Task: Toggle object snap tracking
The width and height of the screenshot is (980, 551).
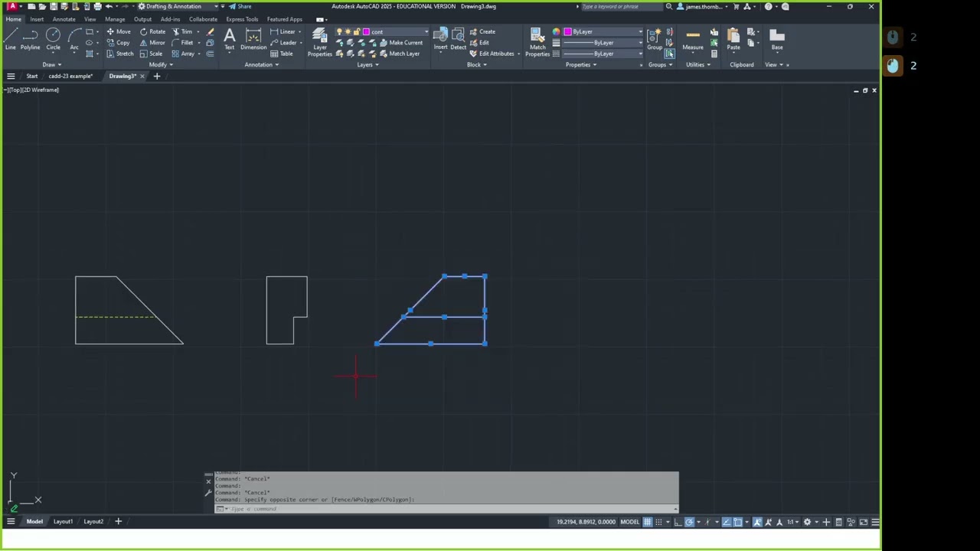Action: [x=727, y=522]
